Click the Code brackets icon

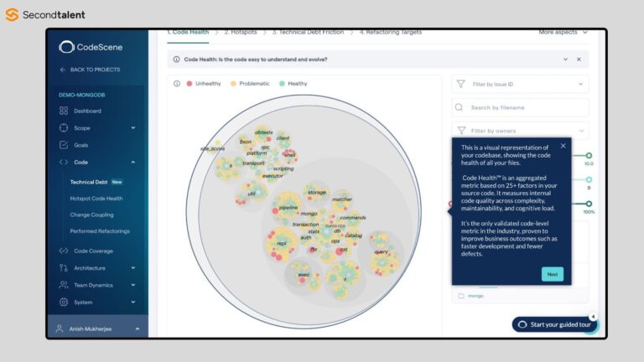[x=63, y=162]
